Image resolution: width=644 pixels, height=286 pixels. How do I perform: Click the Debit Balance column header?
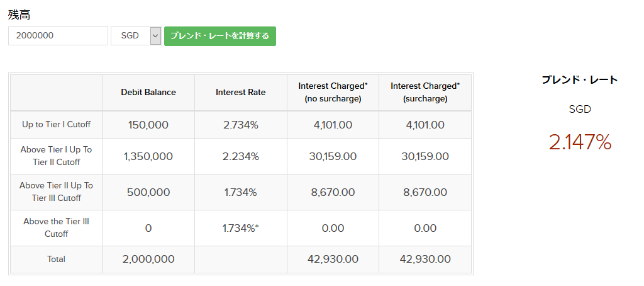tap(148, 92)
